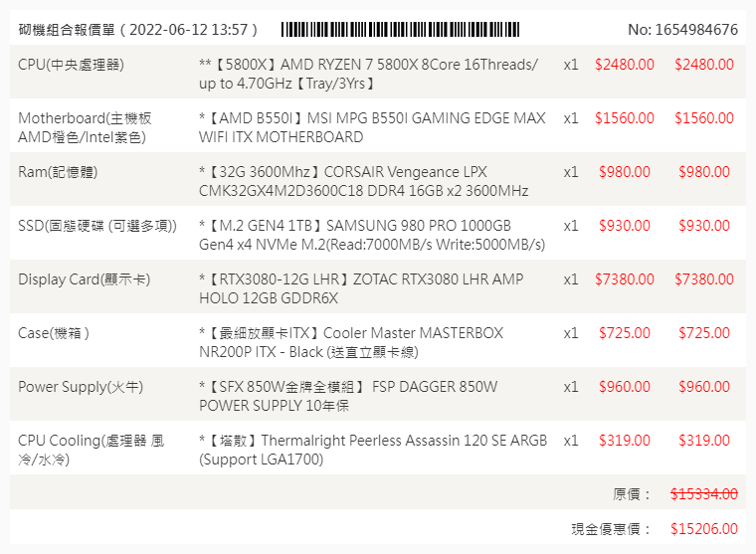
Task: Select the Case(機箱) category label
Action: tap(54, 333)
